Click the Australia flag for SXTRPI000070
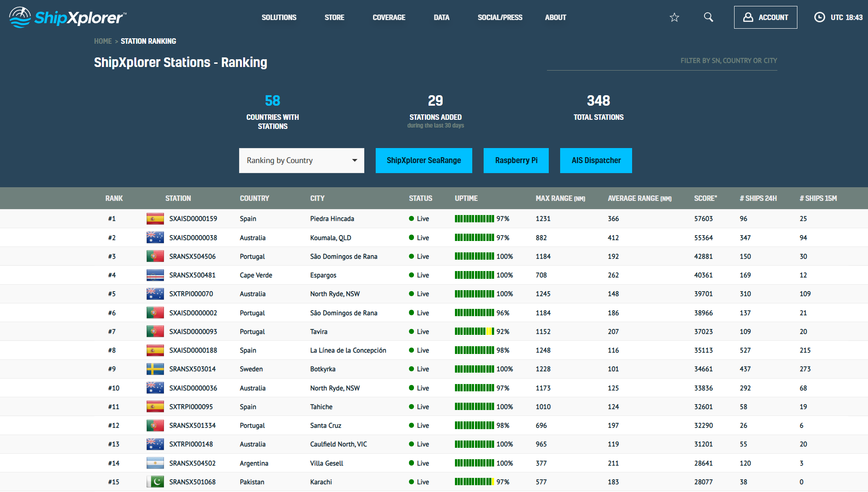 tap(155, 294)
